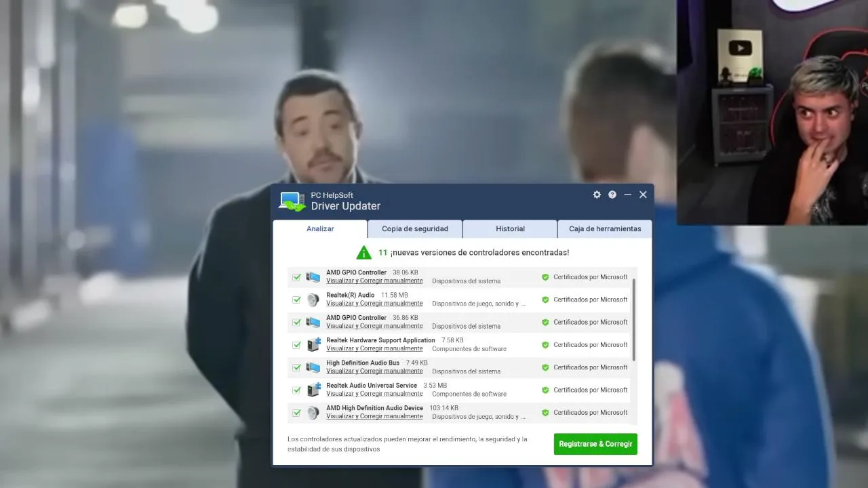Click the speaker icon for Realtek(R) Audio
This screenshot has width=868, height=488.
tap(313, 300)
